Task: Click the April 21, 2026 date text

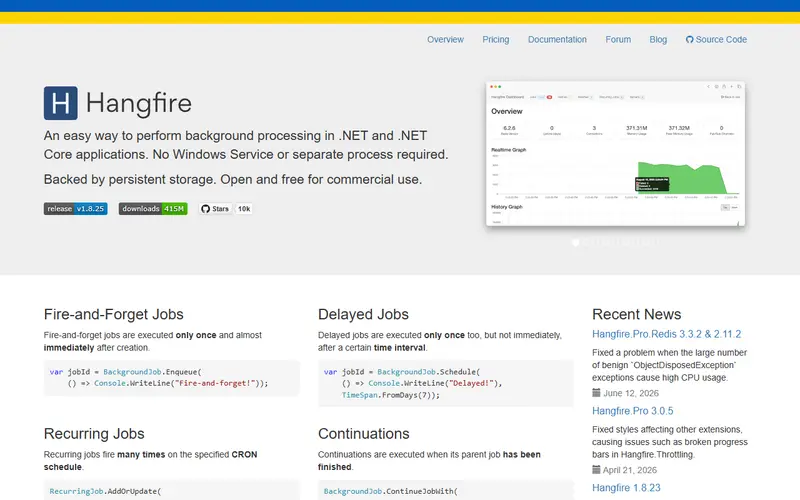Action: pos(630,470)
